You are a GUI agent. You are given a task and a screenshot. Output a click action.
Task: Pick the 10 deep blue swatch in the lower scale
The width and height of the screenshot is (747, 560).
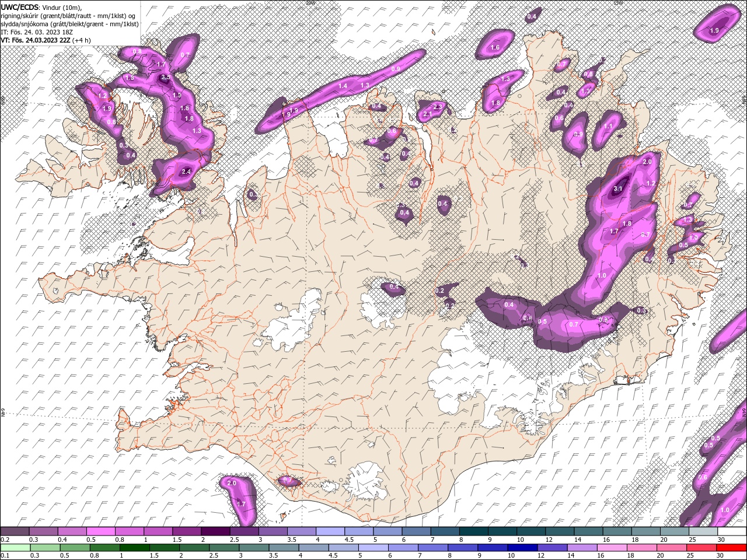coord(522,547)
